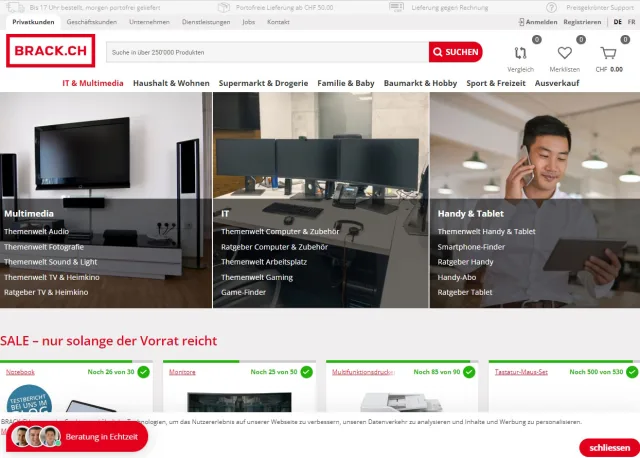This screenshot has height=458, width=640.
Task: Open the Kontakt menu item
Action: tap(278, 22)
